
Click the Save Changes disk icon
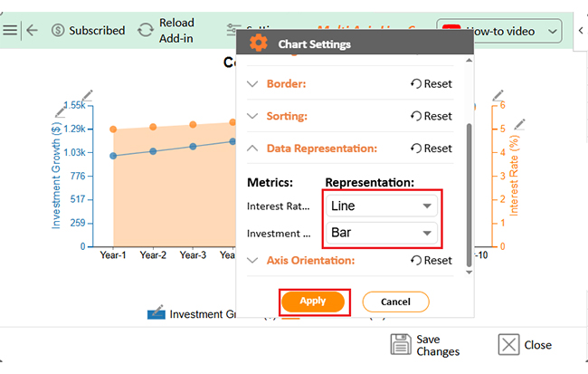tap(401, 344)
